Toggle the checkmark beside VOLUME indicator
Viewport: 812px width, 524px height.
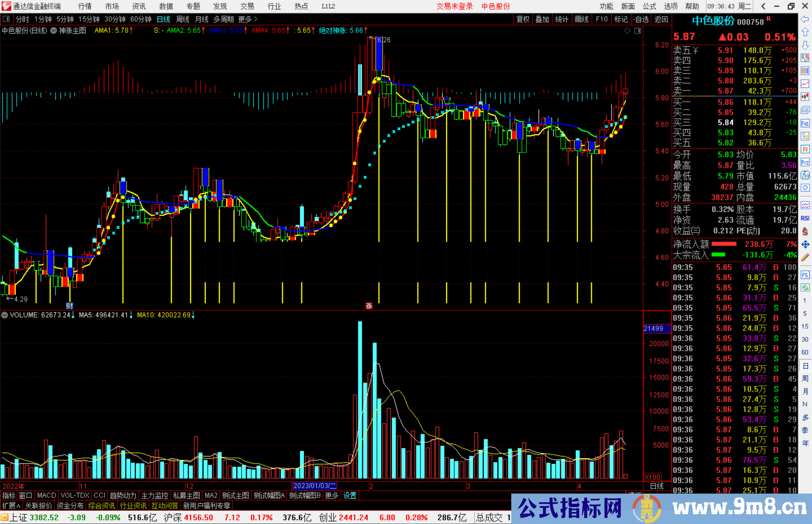(x=5, y=315)
